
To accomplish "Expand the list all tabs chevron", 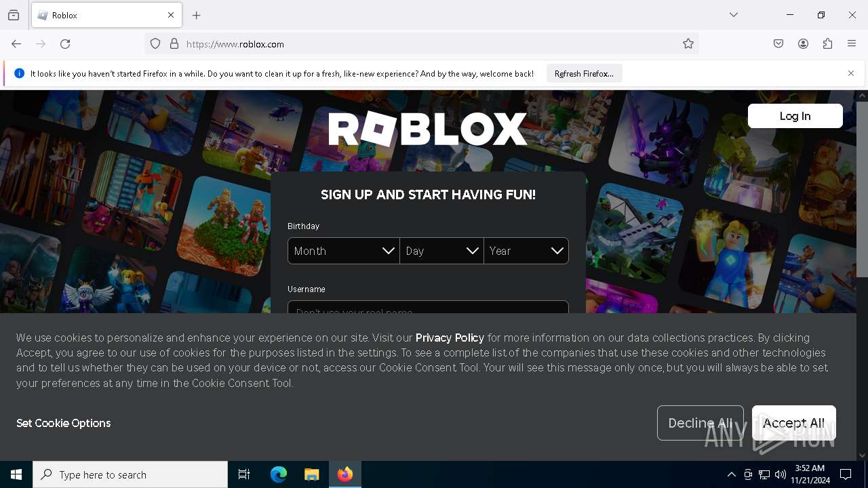I will point(734,15).
